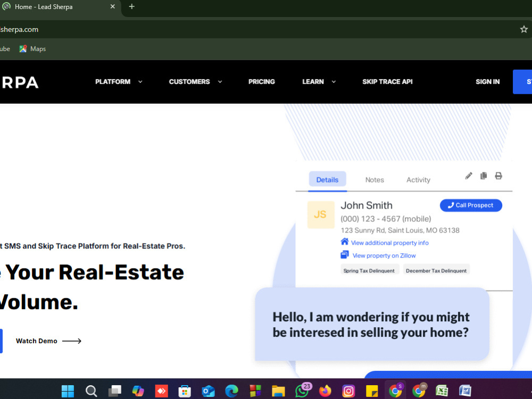Click the copy icon beside the pencil
The image size is (532, 399).
484,176
